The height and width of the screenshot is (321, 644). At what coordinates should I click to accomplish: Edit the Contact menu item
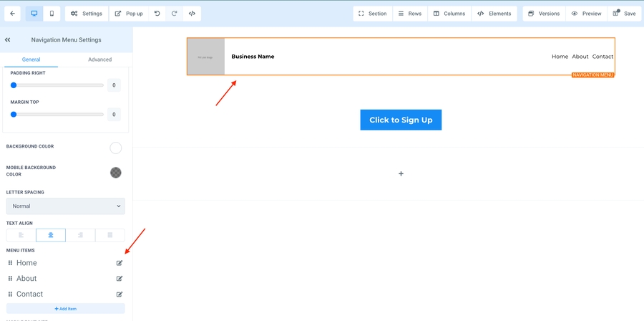119,294
